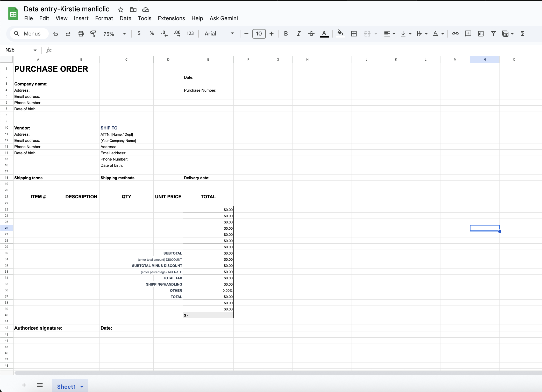542x392 pixels.
Task: Open the fill color picker
Action: (x=340, y=33)
